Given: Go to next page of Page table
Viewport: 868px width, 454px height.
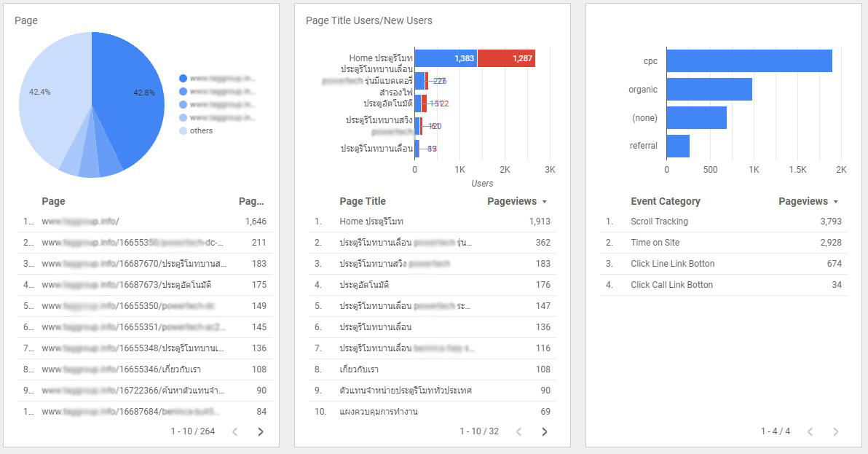Looking at the screenshot, I should (261, 432).
